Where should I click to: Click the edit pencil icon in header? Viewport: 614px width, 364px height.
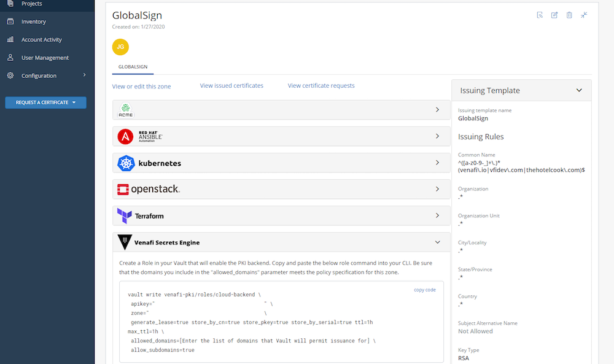pos(554,15)
